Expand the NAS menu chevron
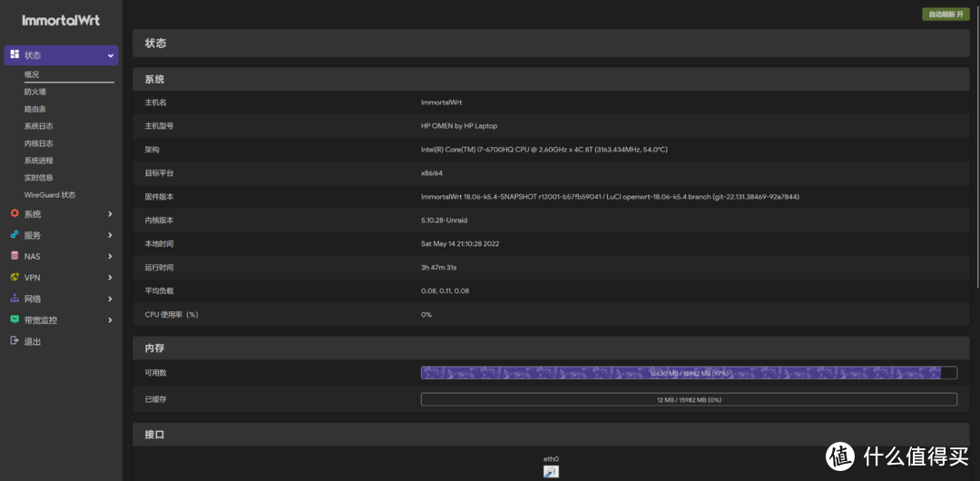Image resolution: width=980 pixels, height=481 pixels. (x=110, y=257)
